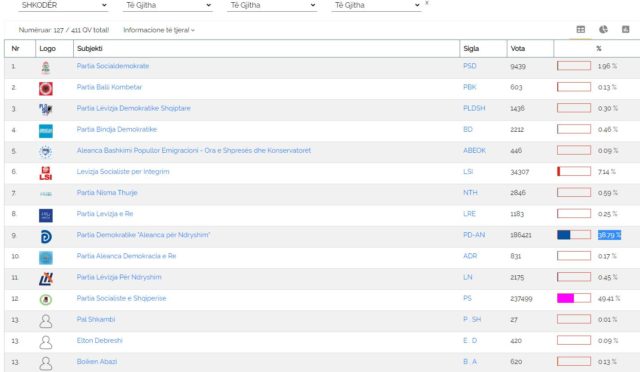Screen dimensions: 640x372
Task: Open the fourth Të Gjitha dropdown
Action: [x=376, y=5]
